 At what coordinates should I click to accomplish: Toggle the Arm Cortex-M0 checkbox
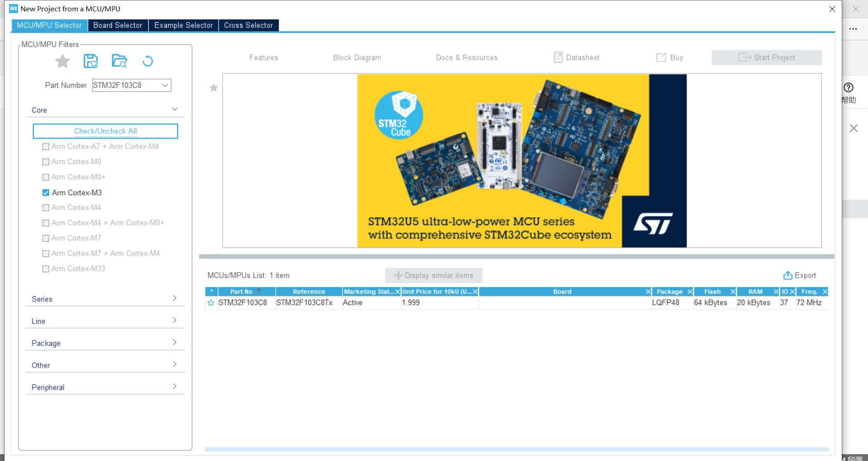pos(46,162)
